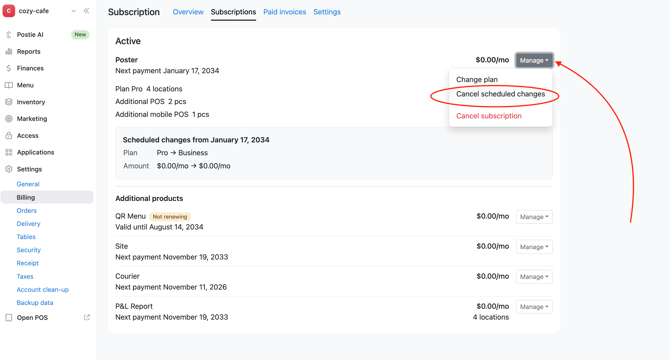Open Manage dropdown for QR Menu
Image resolution: width=670 pixels, height=360 pixels.
(x=534, y=217)
